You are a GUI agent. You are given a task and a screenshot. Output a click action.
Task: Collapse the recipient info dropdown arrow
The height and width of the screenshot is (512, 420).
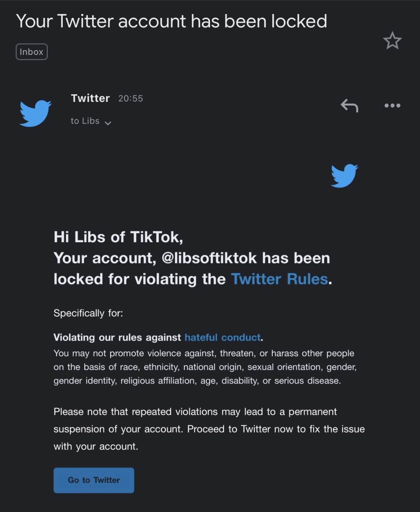click(x=108, y=123)
